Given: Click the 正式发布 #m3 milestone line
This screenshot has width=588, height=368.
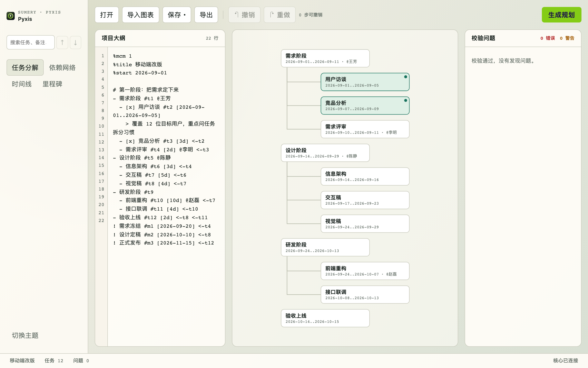Looking at the screenshot, I should (163, 243).
